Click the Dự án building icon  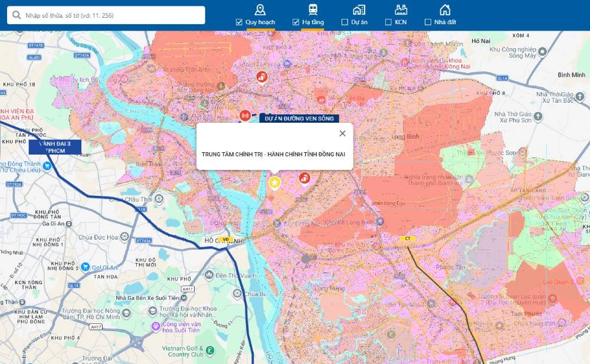[358, 9]
